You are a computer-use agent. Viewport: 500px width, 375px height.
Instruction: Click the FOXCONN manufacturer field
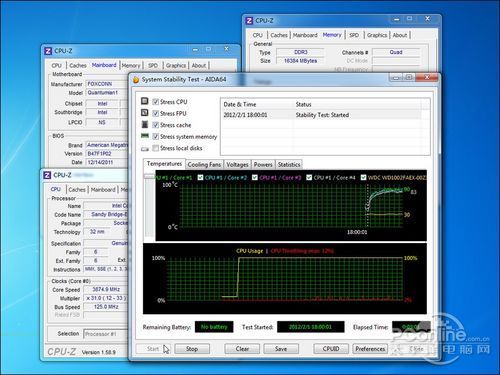(107, 84)
